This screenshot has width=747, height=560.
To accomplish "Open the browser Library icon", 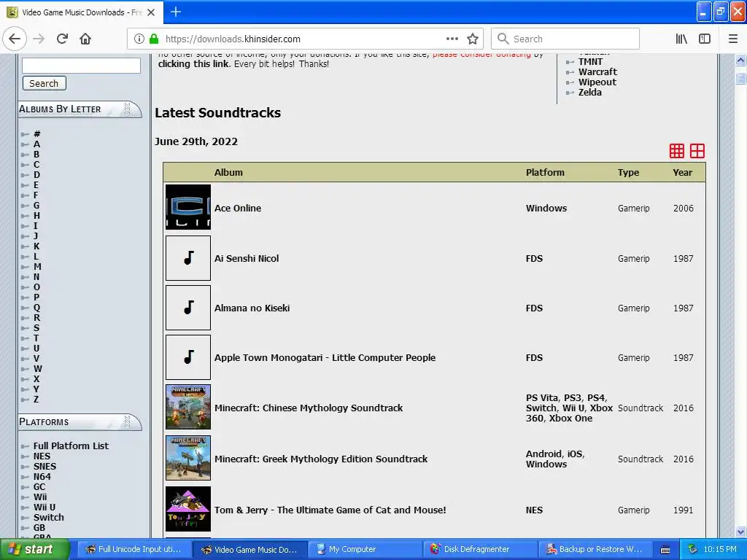I will [681, 39].
